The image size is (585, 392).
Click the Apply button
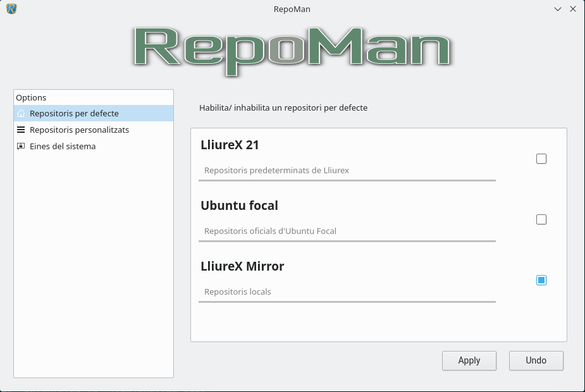[469, 360]
